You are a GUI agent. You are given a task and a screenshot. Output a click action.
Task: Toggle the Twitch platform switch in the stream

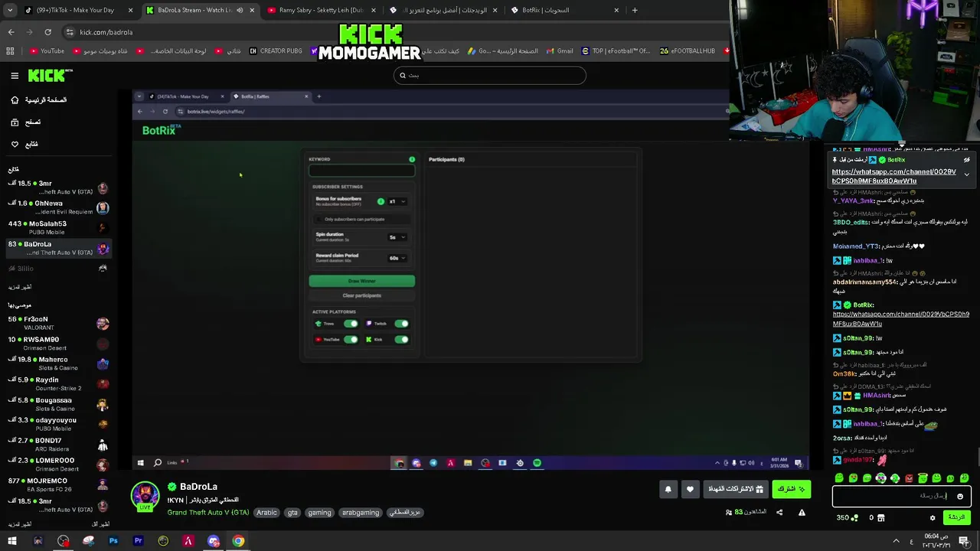point(401,324)
